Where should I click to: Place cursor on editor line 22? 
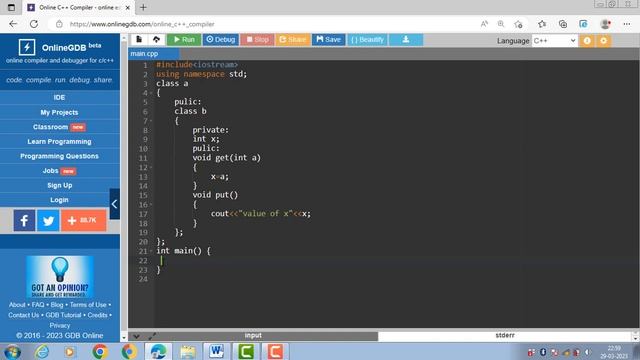tap(396, 260)
